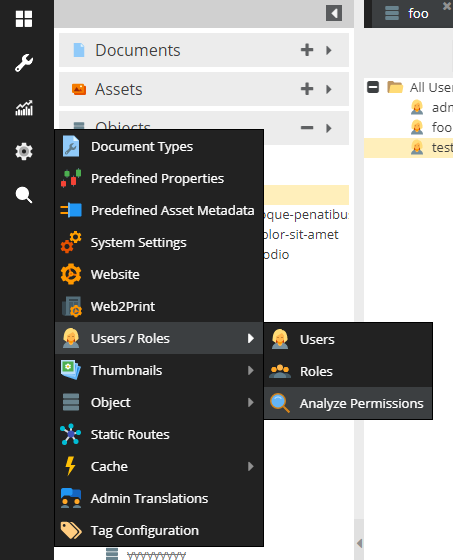Choose Static Routes menu item
The width and height of the screenshot is (453, 560).
(x=159, y=435)
